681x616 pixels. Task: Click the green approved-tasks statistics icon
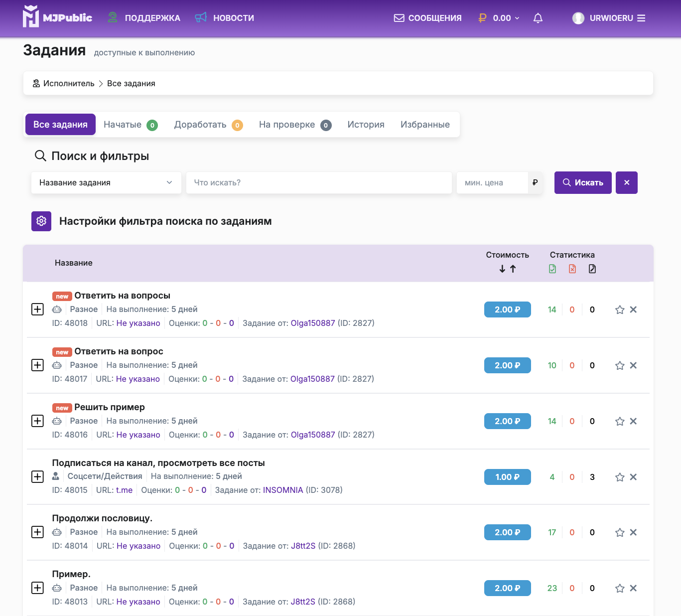coord(552,269)
